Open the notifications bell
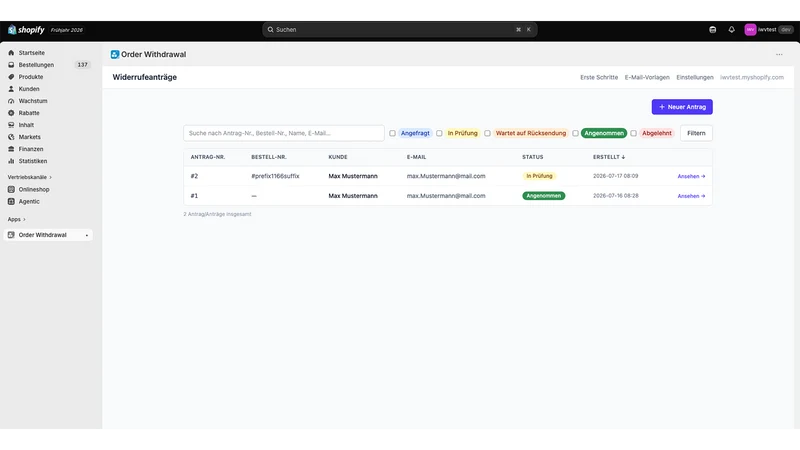The image size is (800, 450). point(731,30)
